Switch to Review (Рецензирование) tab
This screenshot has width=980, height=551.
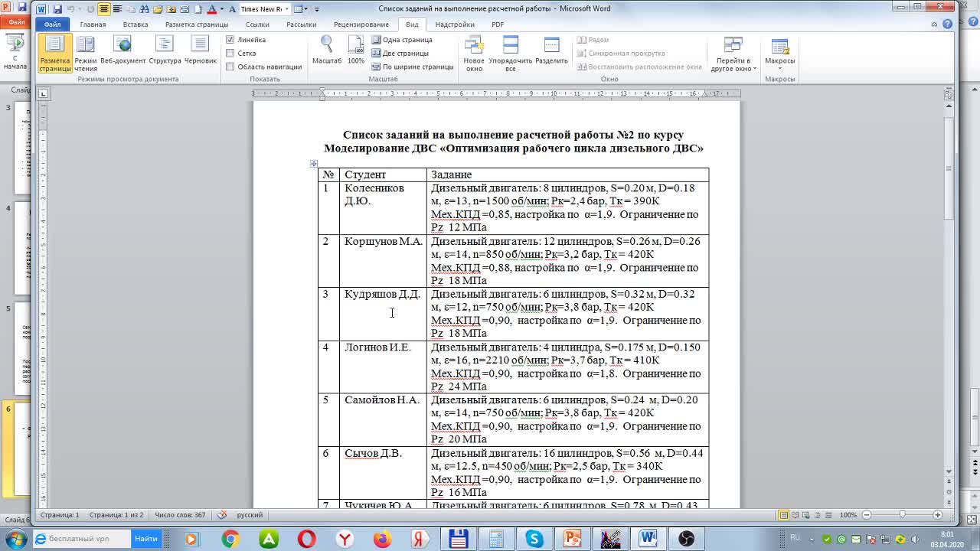[361, 24]
